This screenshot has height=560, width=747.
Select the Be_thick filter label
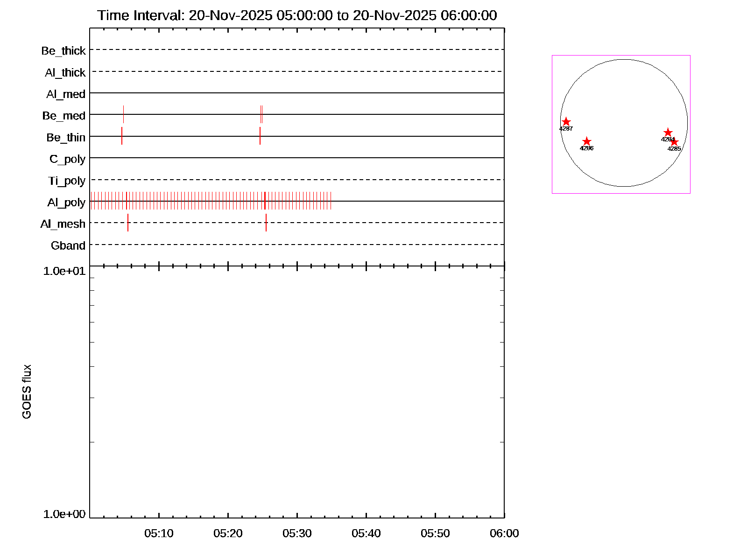[x=63, y=51]
